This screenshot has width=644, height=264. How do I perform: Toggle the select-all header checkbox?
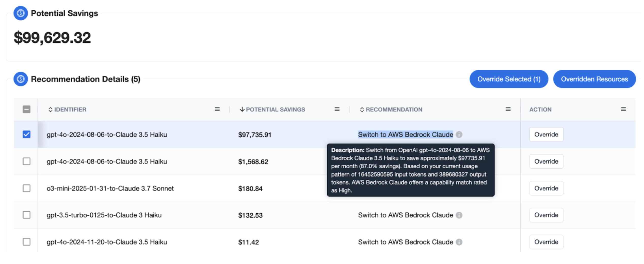point(26,109)
